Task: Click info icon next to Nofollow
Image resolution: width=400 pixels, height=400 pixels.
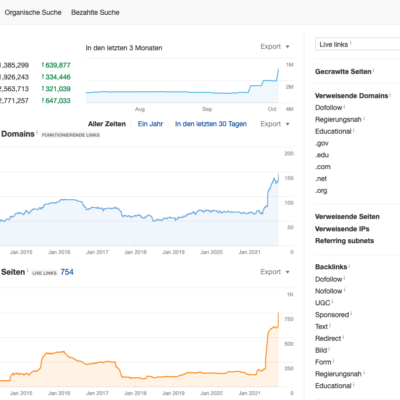Action: (345, 290)
